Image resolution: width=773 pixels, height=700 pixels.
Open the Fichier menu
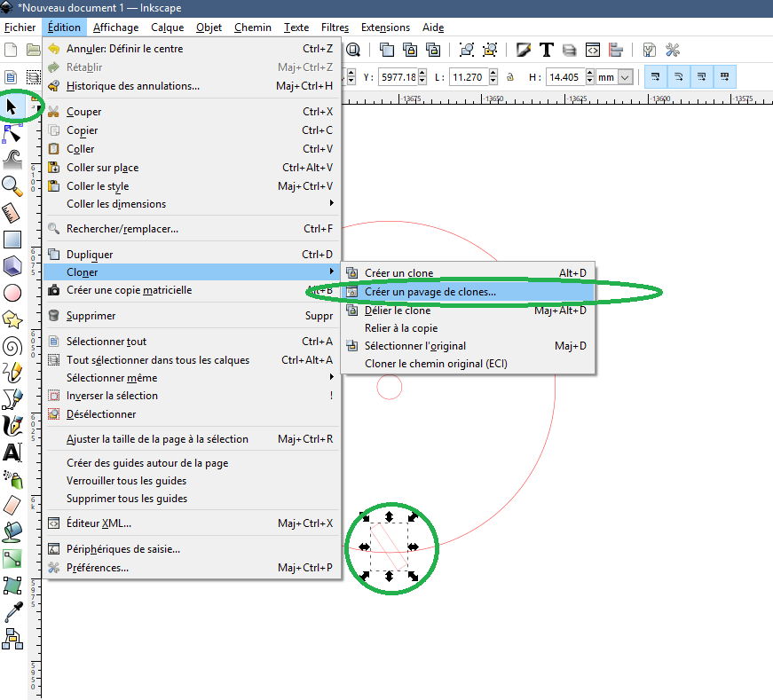tap(20, 28)
